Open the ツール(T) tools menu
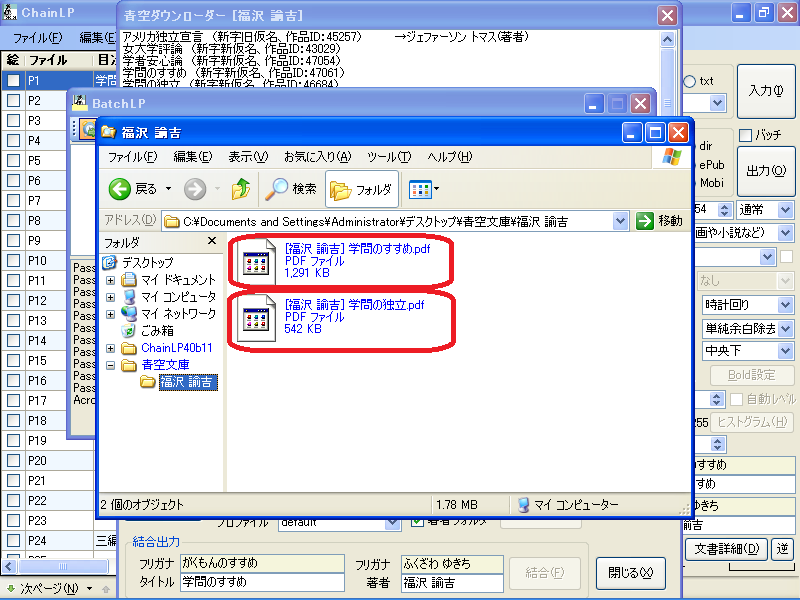Viewport: 800px width, 600px height. point(389,157)
